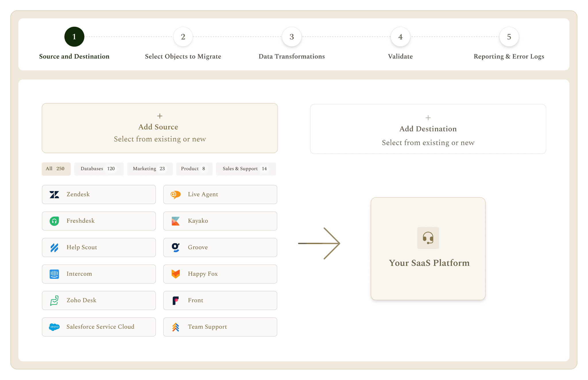588x380 pixels.
Task: Click the Data Transformations step label
Action: (292, 56)
